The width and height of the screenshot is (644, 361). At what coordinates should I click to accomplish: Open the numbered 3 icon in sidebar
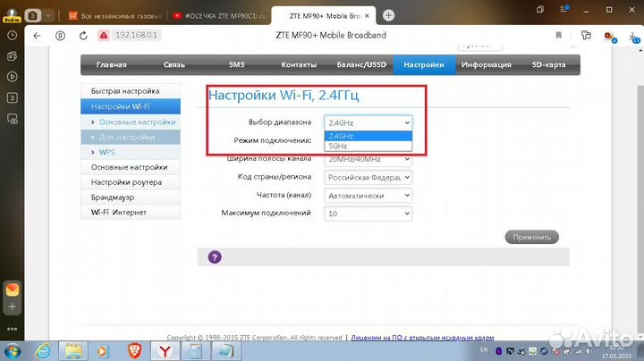click(13, 97)
